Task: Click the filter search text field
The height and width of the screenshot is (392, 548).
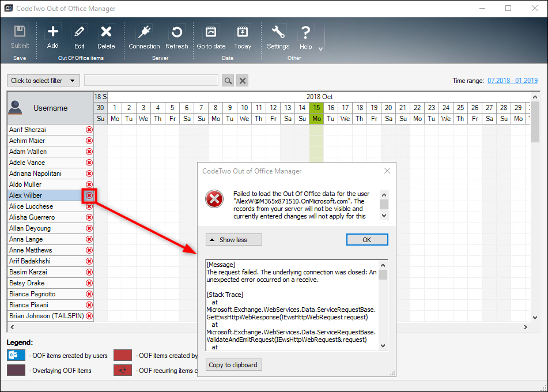Action: click(151, 81)
